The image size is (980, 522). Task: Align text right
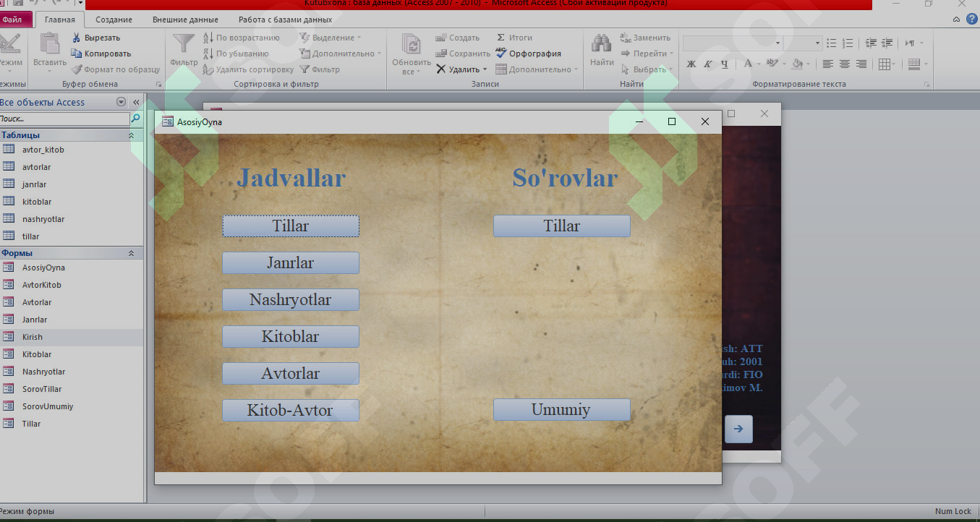(861, 64)
